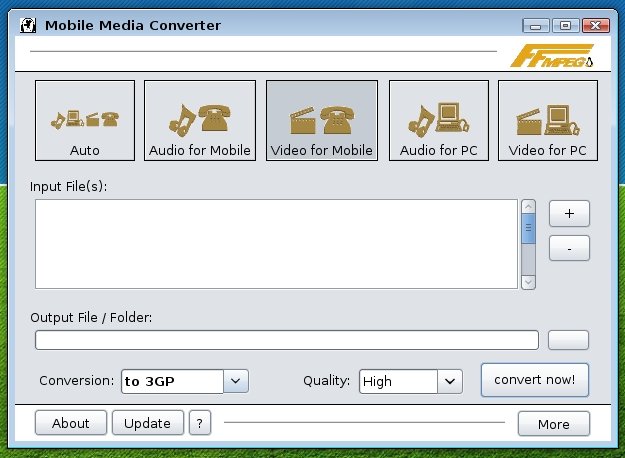The width and height of the screenshot is (625, 458).
Task: Click the 'High' quality field
Action: pos(398,381)
